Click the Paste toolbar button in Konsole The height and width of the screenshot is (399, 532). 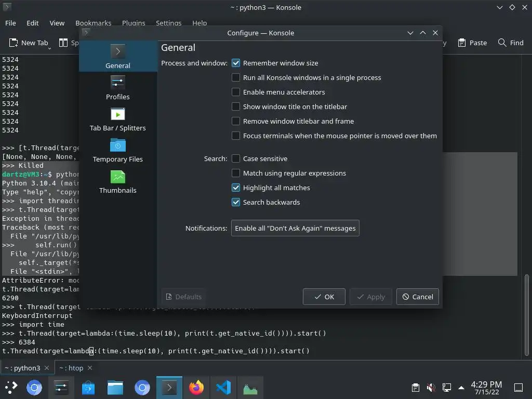[x=472, y=43]
